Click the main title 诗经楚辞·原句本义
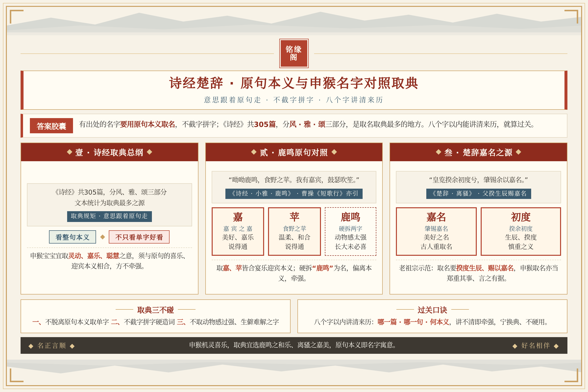This screenshot has height=392, width=588. coord(294,83)
